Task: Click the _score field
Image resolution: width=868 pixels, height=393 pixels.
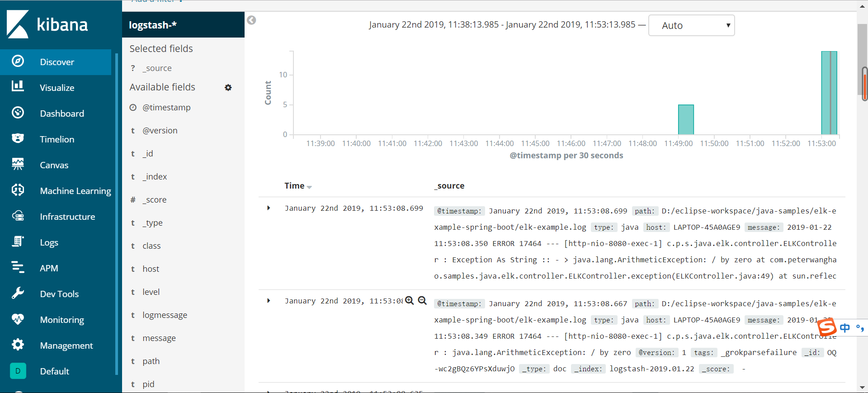Action: click(x=154, y=200)
